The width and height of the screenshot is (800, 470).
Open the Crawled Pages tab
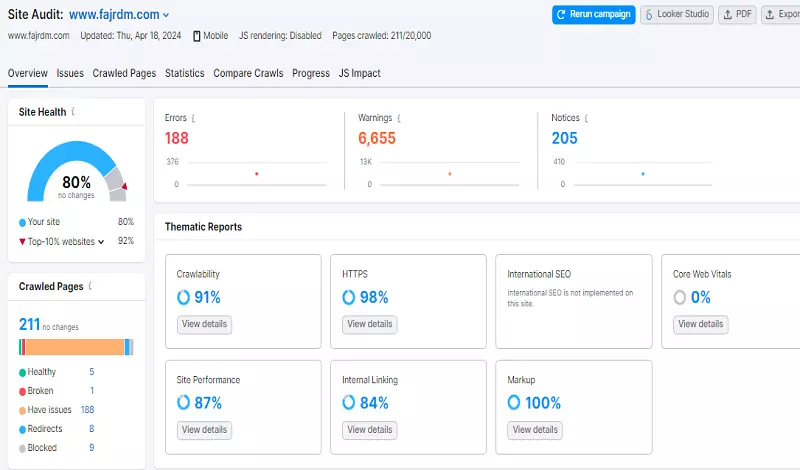pyautogui.click(x=124, y=73)
